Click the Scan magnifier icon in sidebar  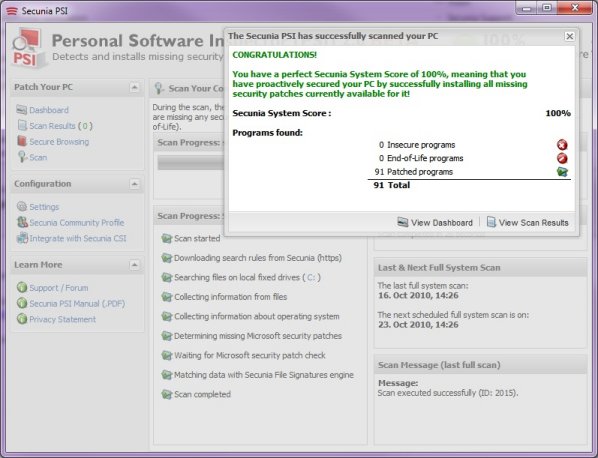tap(22, 157)
